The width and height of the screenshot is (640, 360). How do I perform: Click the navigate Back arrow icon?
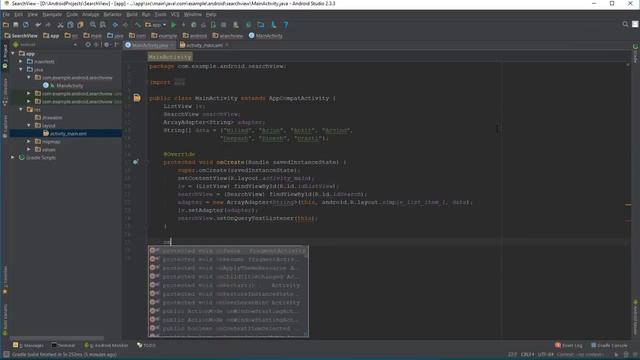tap(115, 25)
